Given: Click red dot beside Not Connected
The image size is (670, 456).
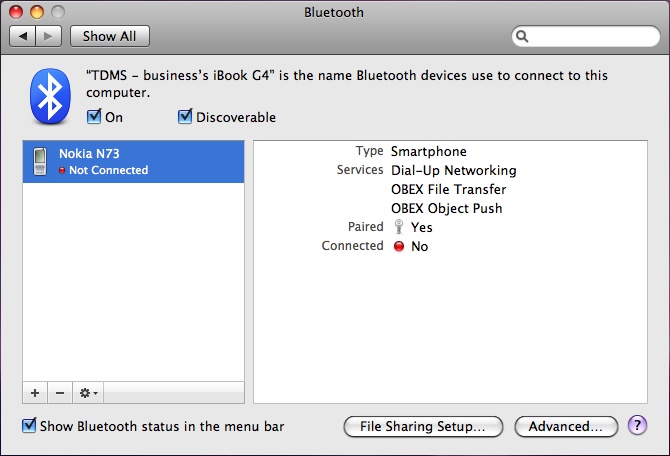Looking at the screenshot, I should coord(62,170).
